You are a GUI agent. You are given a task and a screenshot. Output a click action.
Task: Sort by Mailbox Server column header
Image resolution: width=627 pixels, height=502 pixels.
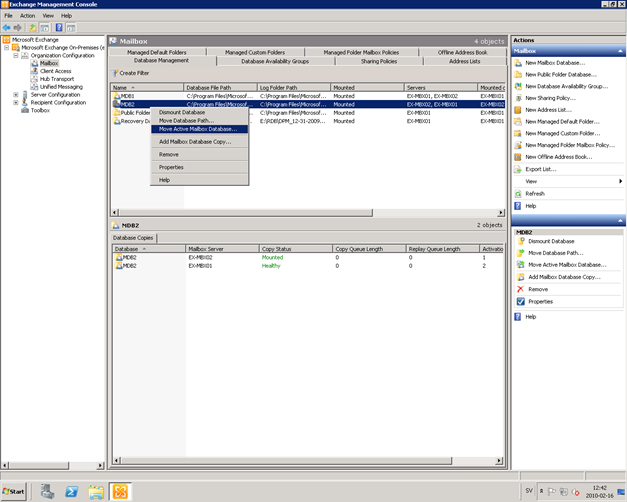point(222,249)
